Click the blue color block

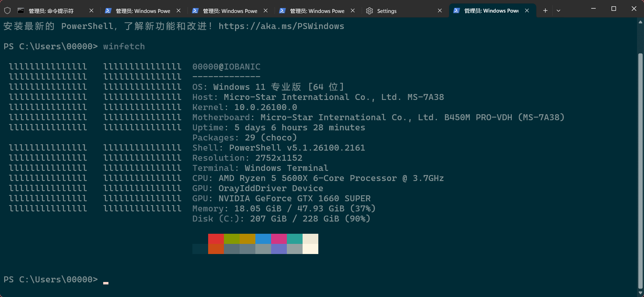[263, 239]
